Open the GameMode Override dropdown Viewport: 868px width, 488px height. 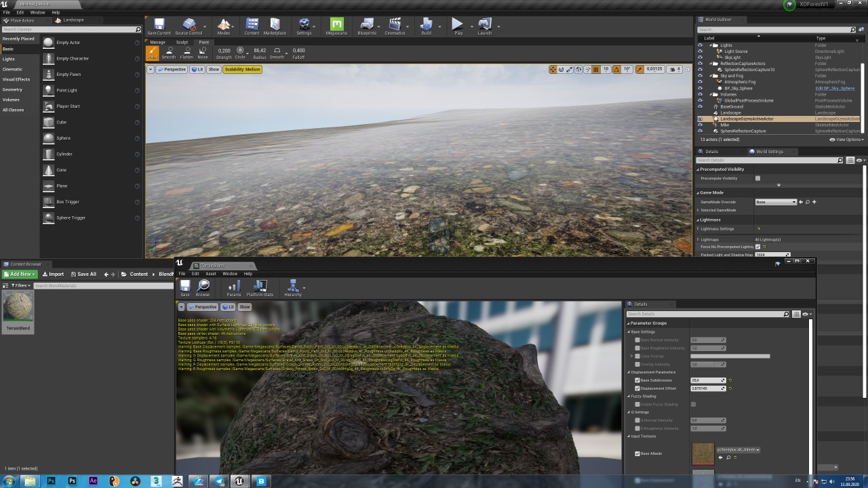(776, 202)
